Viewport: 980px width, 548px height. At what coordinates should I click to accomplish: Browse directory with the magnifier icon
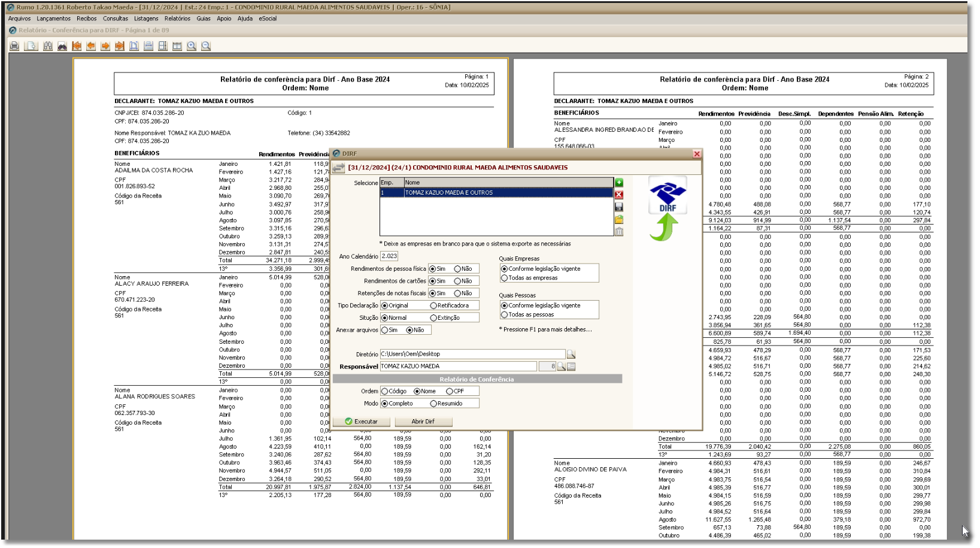571,354
